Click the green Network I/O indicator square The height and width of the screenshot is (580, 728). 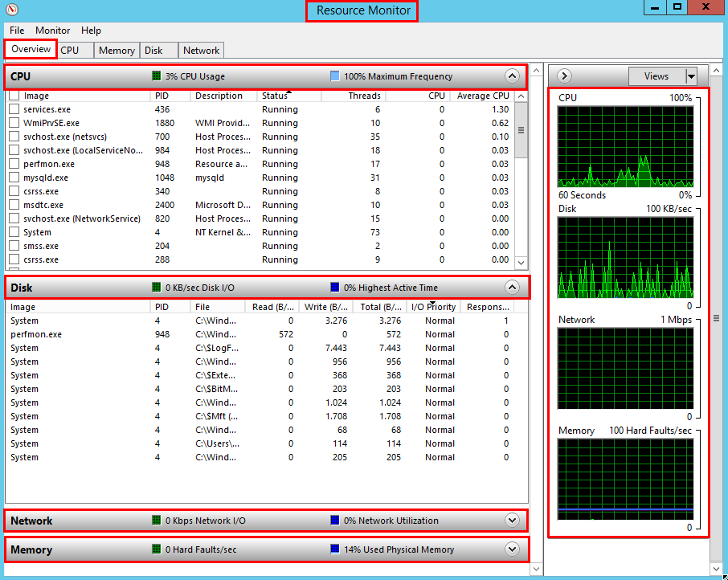click(x=157, y=520)
